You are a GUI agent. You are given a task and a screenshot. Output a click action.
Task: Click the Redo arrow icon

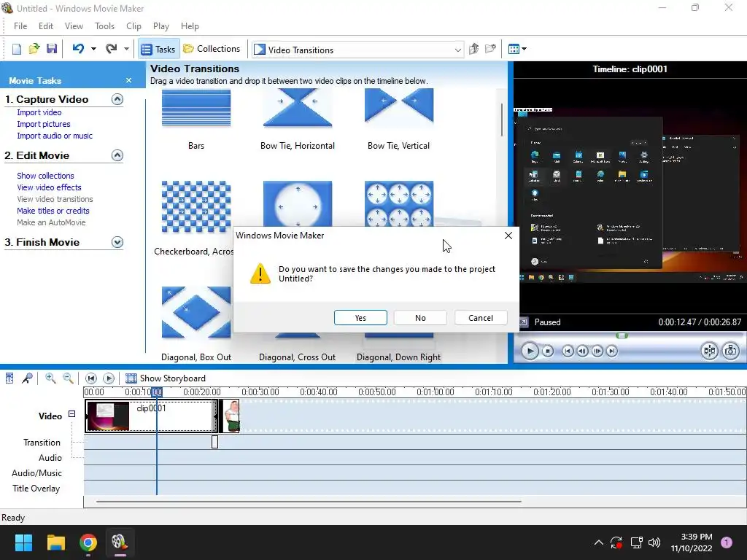(x=112, y=49)
